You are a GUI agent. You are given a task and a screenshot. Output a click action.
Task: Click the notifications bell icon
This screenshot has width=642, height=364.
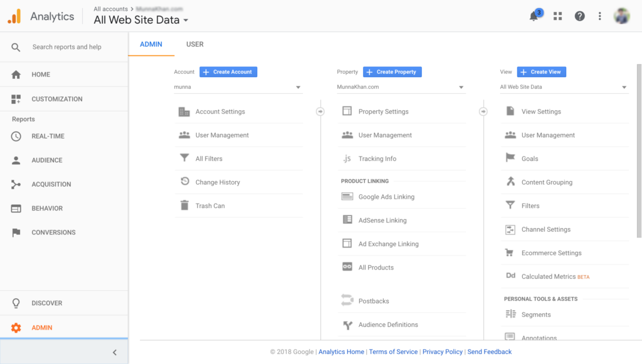(534, 16)
